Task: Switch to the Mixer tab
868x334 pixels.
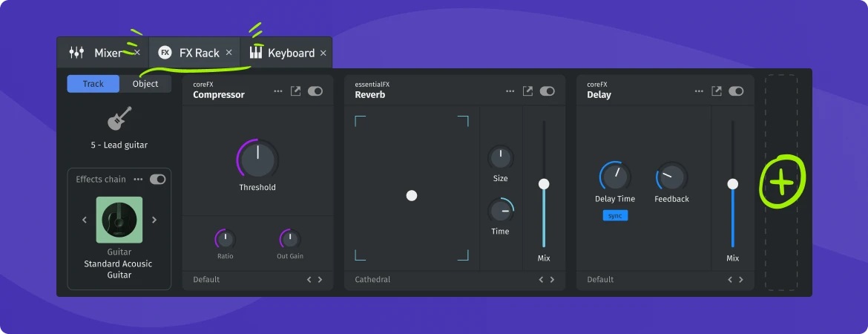Action: click(99, 53)
